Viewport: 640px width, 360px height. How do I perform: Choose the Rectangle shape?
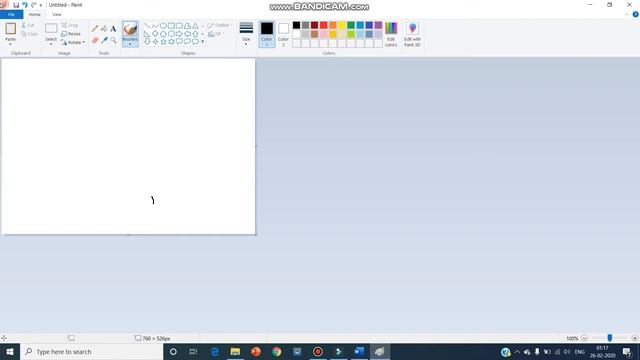(171, 26)
